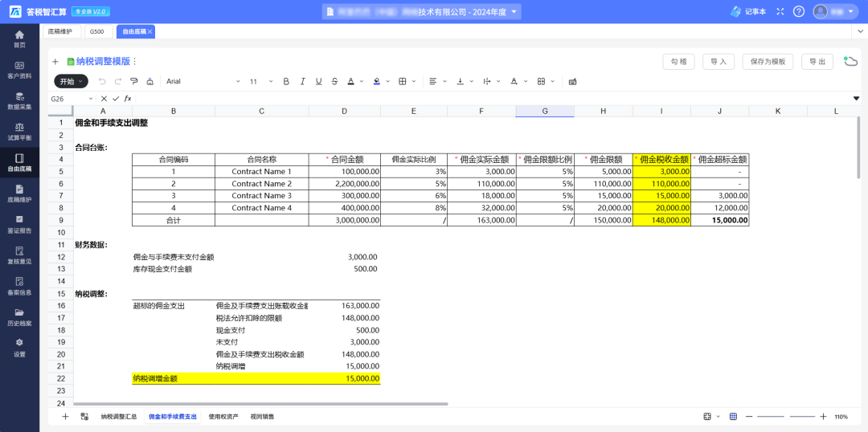Click the 保存为模板 button
The height and width of the screenshot is (432, 868).
pyautogui.click(x=767, y=62)
